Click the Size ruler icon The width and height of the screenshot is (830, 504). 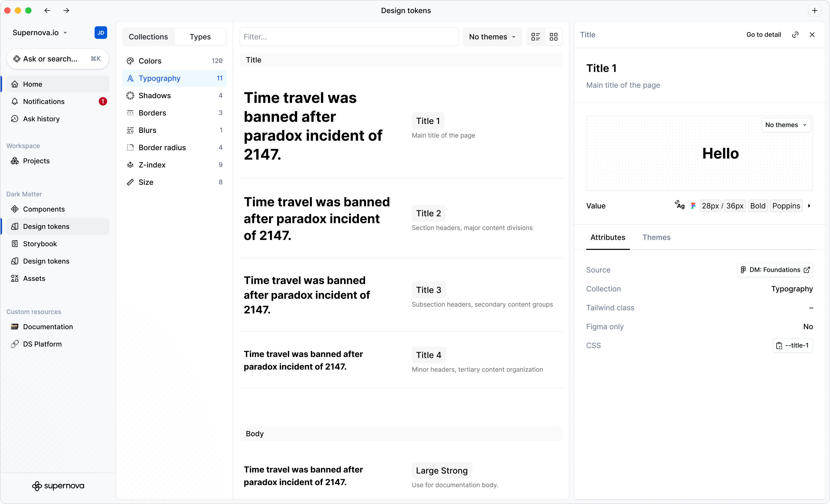[x=130, y=182]
